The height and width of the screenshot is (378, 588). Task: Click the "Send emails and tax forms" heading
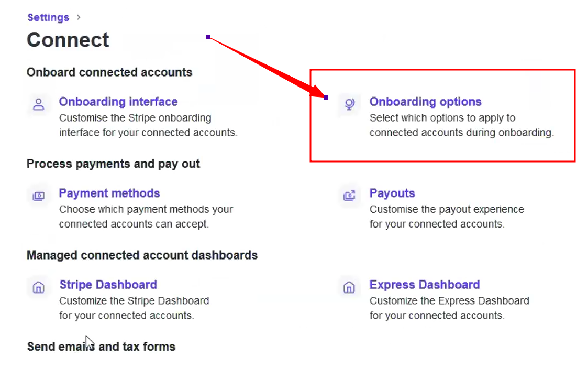tap(101, 347)
